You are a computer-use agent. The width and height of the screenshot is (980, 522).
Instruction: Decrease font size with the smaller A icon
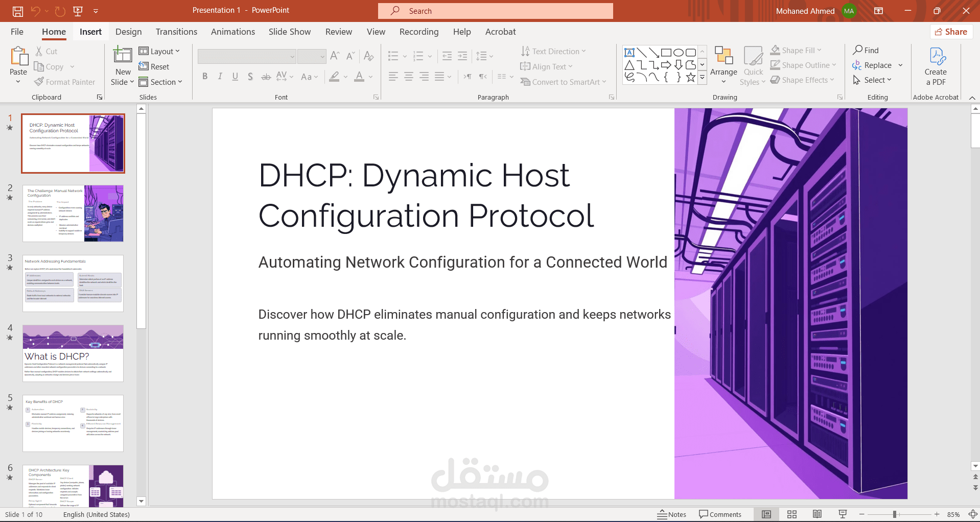pos(351,56)
